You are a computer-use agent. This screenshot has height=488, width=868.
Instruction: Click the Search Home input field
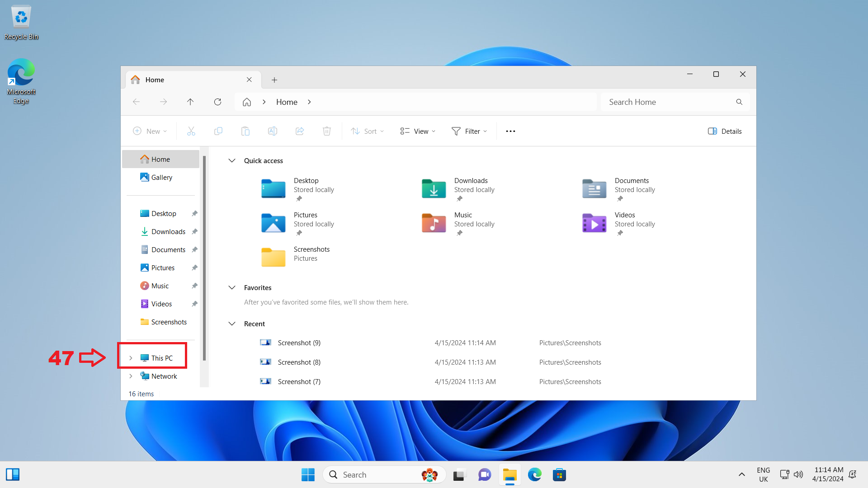(x=669, y=102)
